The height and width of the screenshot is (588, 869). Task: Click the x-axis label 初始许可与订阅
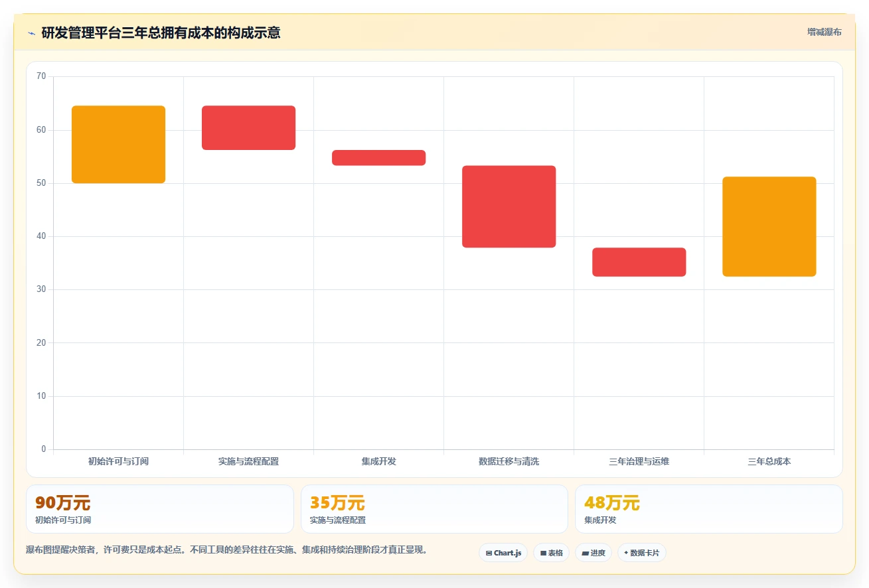pos(118,461)
